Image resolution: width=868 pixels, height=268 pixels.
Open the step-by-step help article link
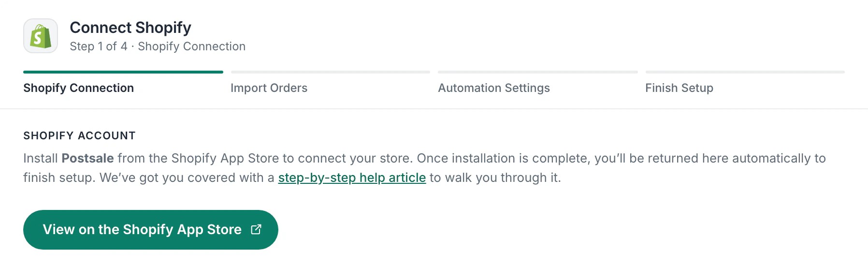coord(352,178)
